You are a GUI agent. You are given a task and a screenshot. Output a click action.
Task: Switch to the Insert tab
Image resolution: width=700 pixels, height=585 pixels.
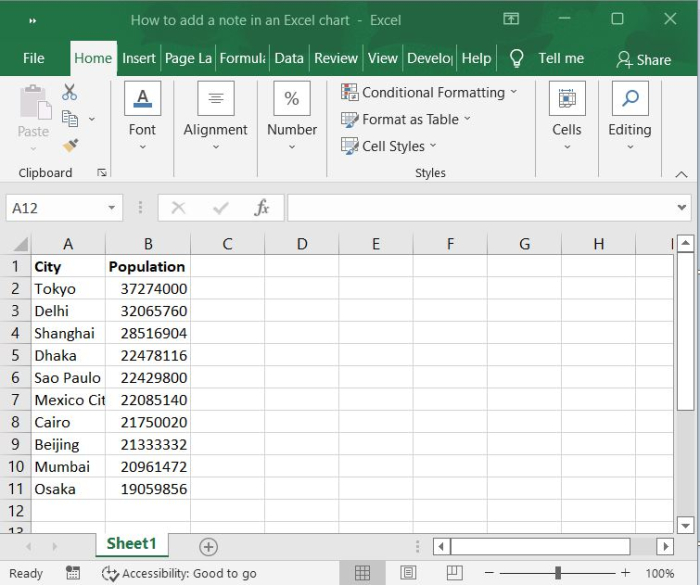[139, 58]
